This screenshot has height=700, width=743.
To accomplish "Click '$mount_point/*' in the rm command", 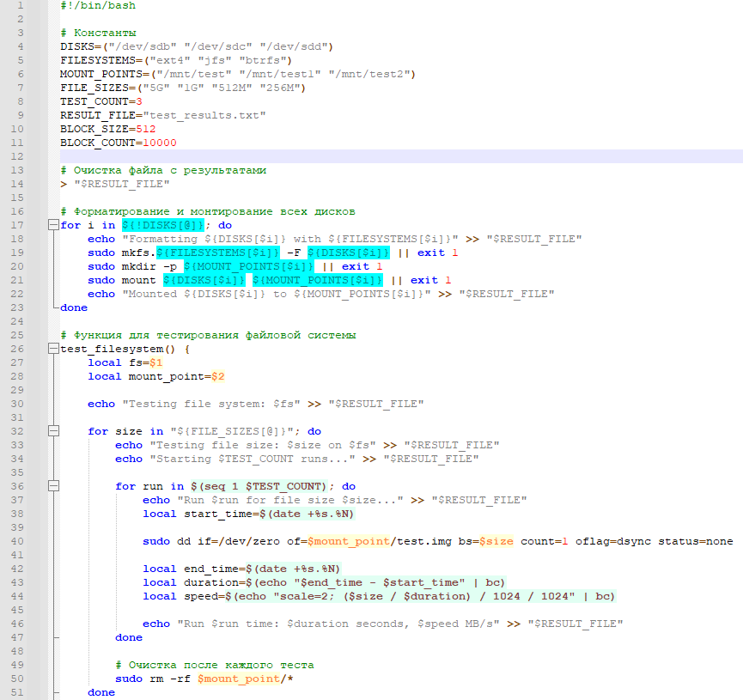I will [x=246, y=679].
